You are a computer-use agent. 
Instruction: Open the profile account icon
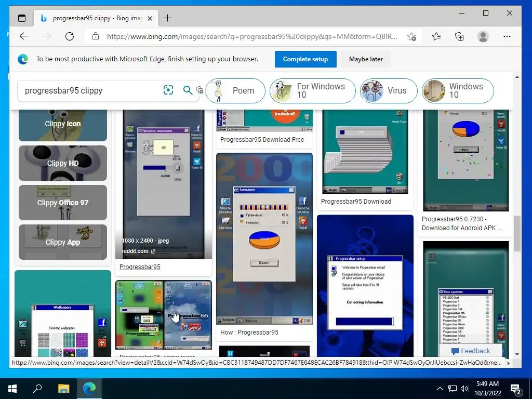coord(483,36)
